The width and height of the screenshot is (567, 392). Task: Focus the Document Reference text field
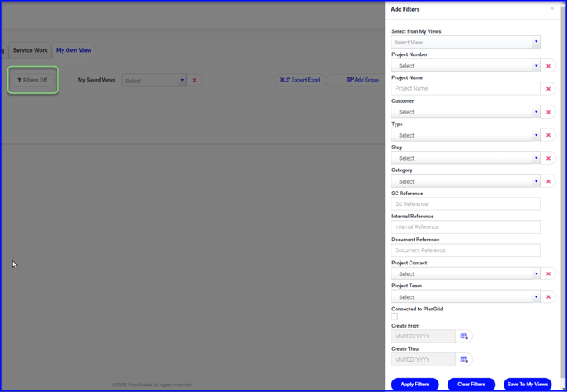click(x=466, y=250)
